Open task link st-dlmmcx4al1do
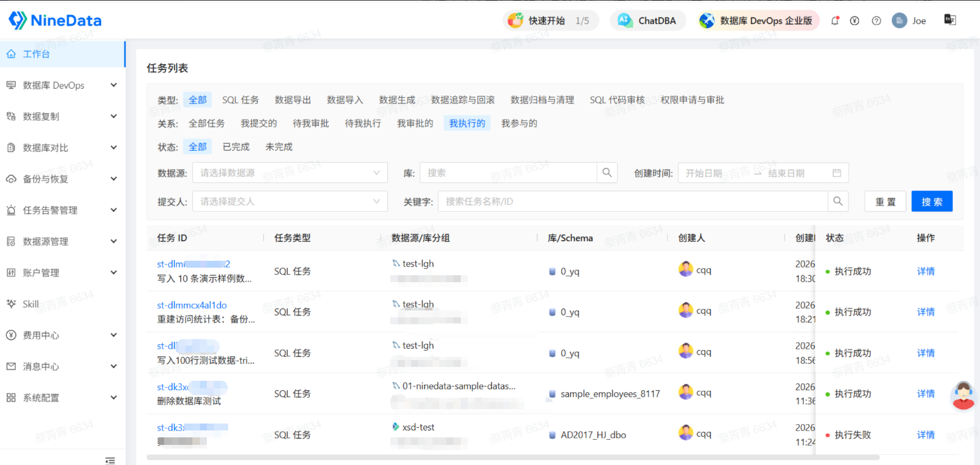Viewport: 980px width, 465px height. point(192,305)
